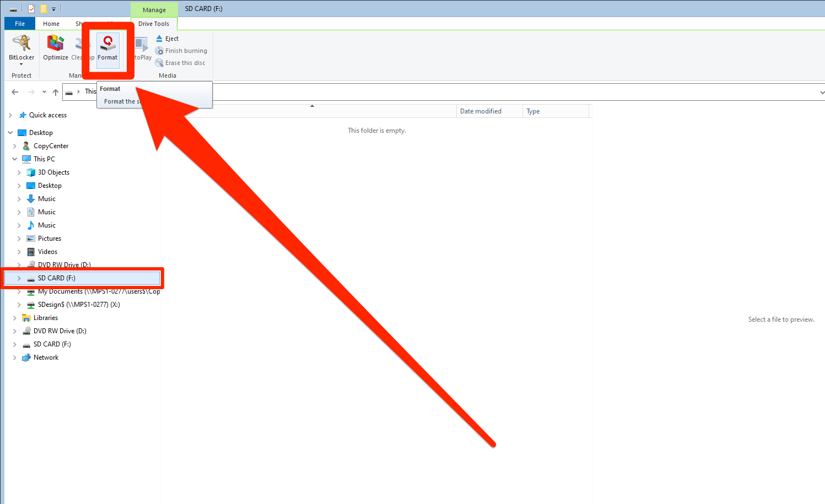Expand the CopyCenter node

pos(15,146)
